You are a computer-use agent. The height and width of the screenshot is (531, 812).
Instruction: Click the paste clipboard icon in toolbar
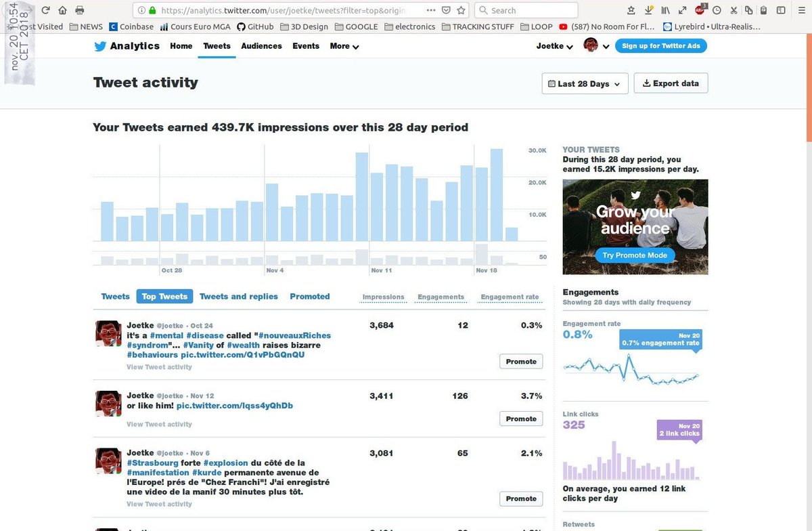click(x=763, y=10)
